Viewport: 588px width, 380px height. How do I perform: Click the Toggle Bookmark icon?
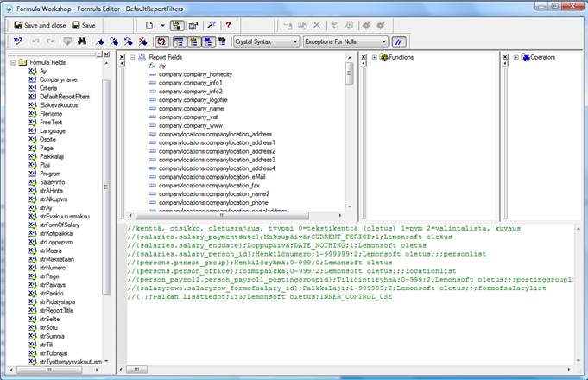point(100,41)
